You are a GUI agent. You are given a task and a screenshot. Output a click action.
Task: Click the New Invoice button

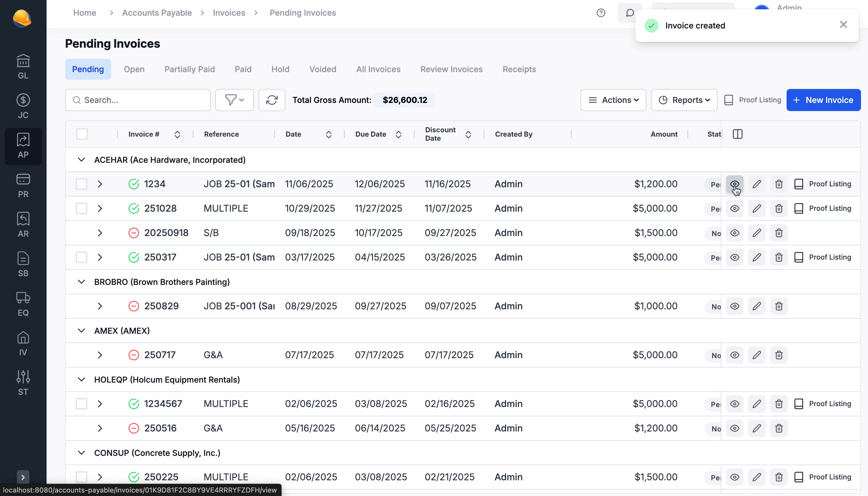click(823, 100)
